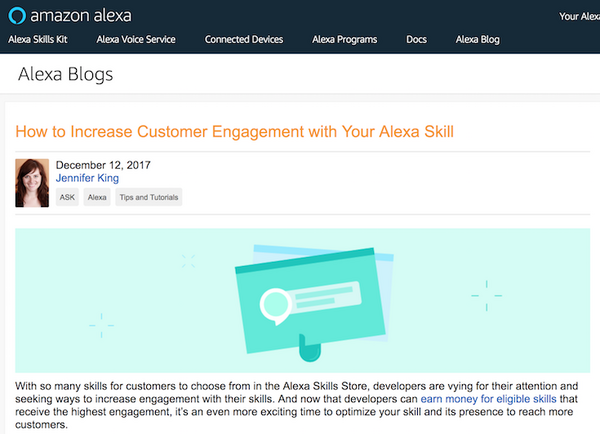Go to Alexa Voice Service
Viewport: 600px width, 434px height.
136,40
